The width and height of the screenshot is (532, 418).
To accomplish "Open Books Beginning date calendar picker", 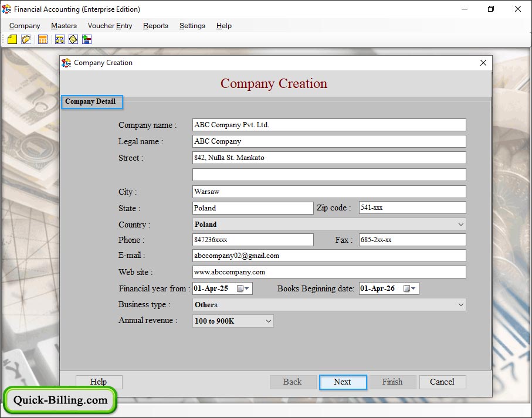I will pos(409,288).
